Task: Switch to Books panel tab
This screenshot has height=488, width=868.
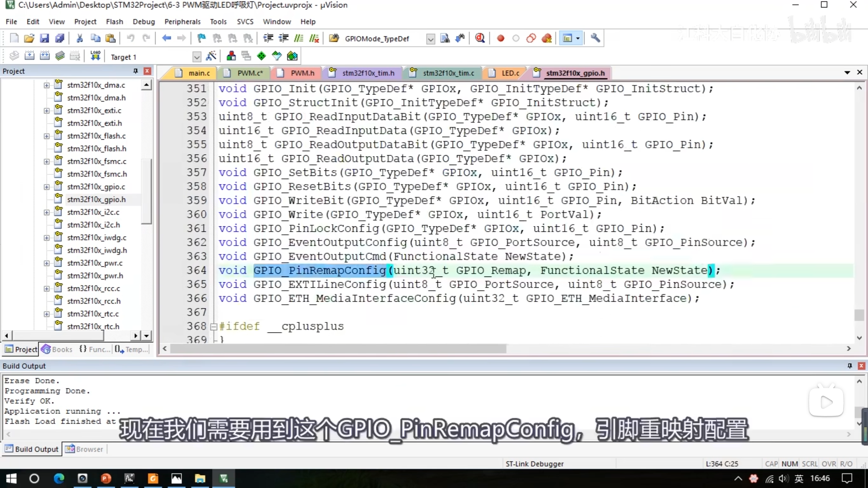Action: coord(57,349)
